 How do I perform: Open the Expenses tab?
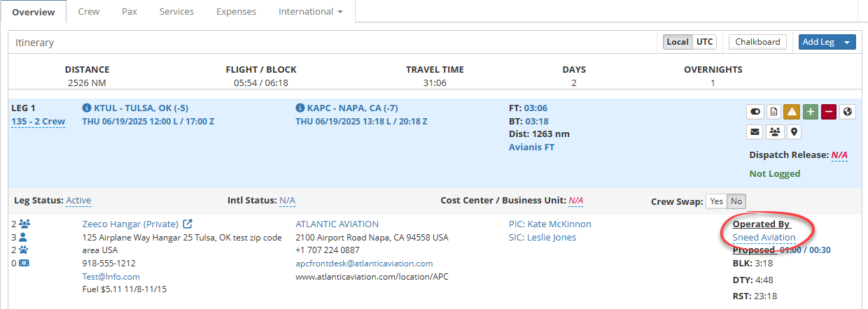point(236,12)
